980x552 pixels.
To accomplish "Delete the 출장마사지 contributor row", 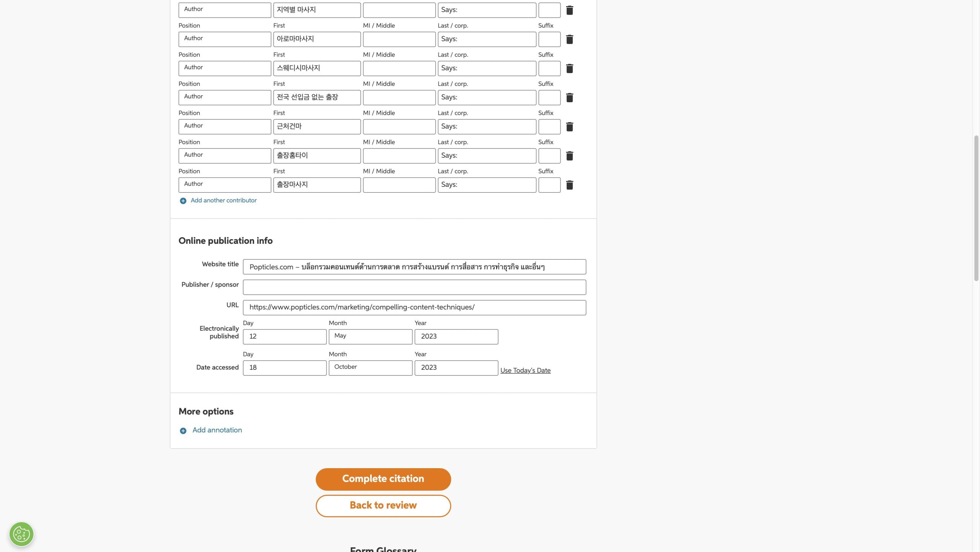I will (569, 185).
